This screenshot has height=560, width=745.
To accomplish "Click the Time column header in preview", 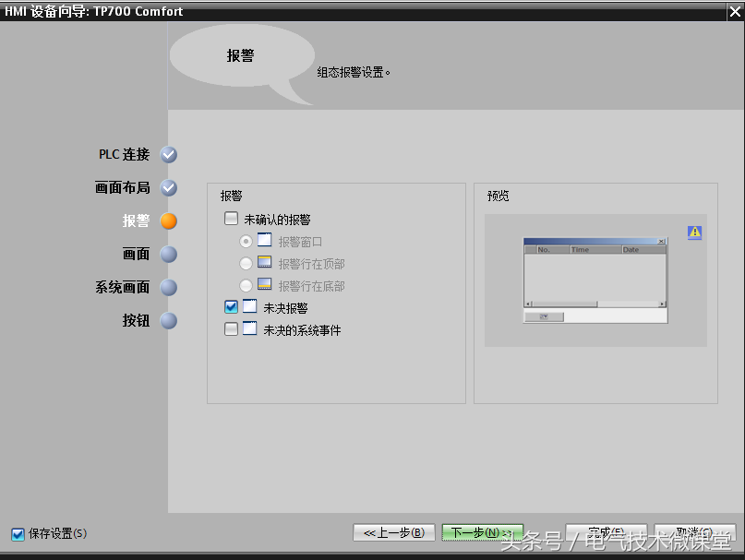I will click(595, 249).
